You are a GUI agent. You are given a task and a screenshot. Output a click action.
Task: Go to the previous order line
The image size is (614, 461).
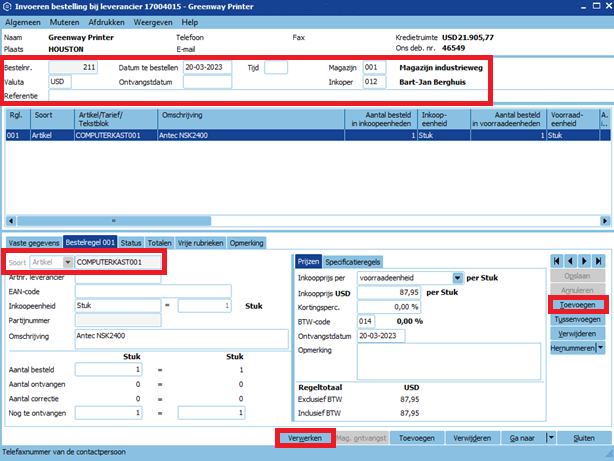pyautogui.click(x=570, y=259)
